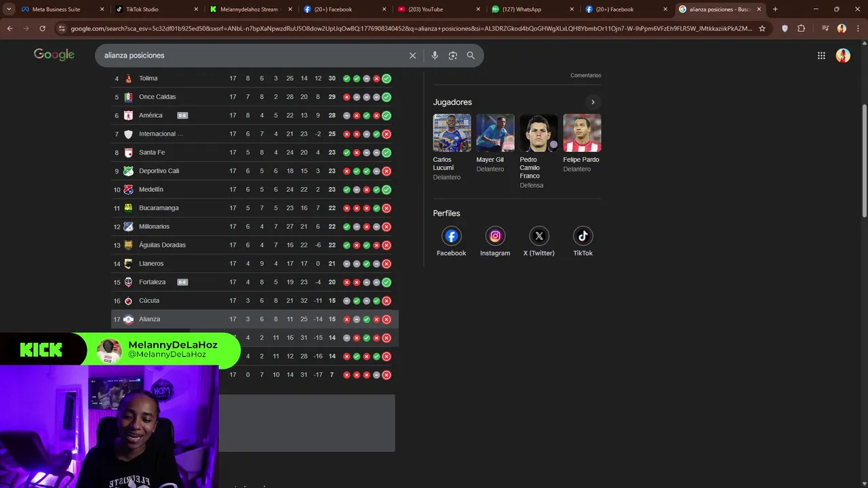Bookmark this page with star icon

click(x=762, y=28)
